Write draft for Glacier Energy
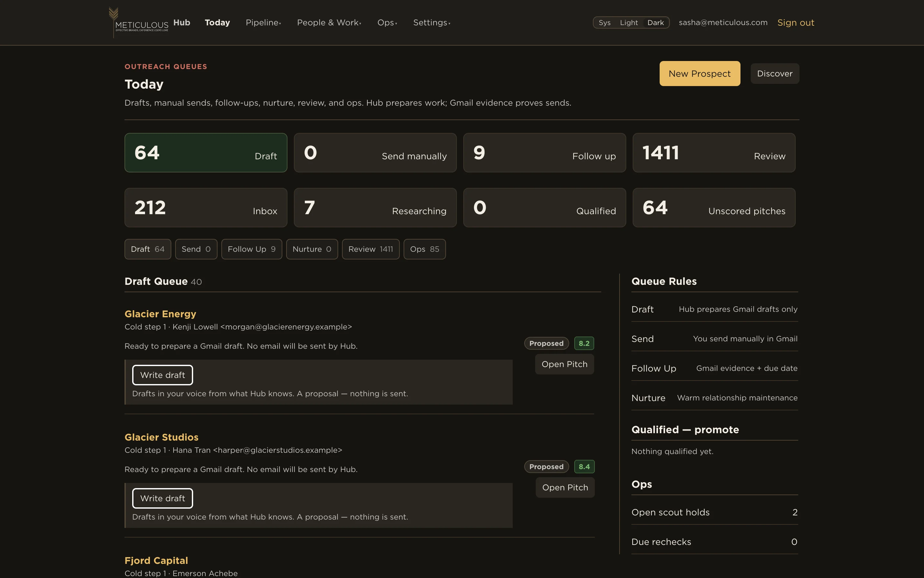 pyautogui.click(x=163, y=375)
